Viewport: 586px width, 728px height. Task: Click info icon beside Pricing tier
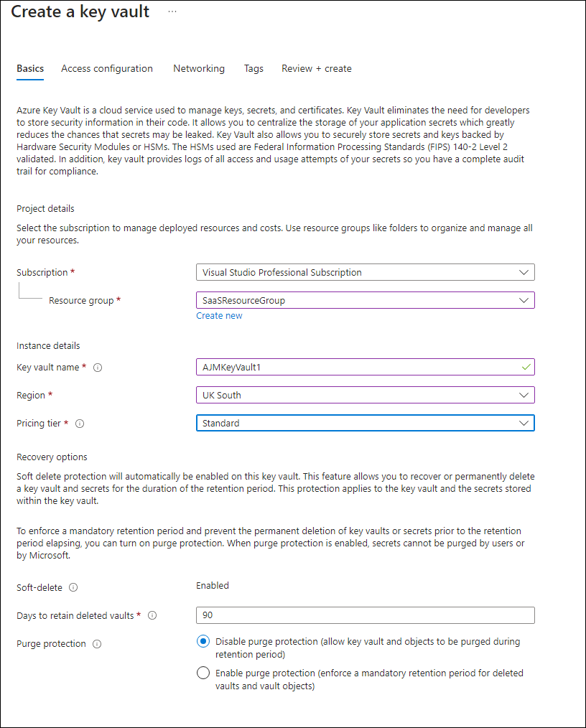tap(80, 424)
